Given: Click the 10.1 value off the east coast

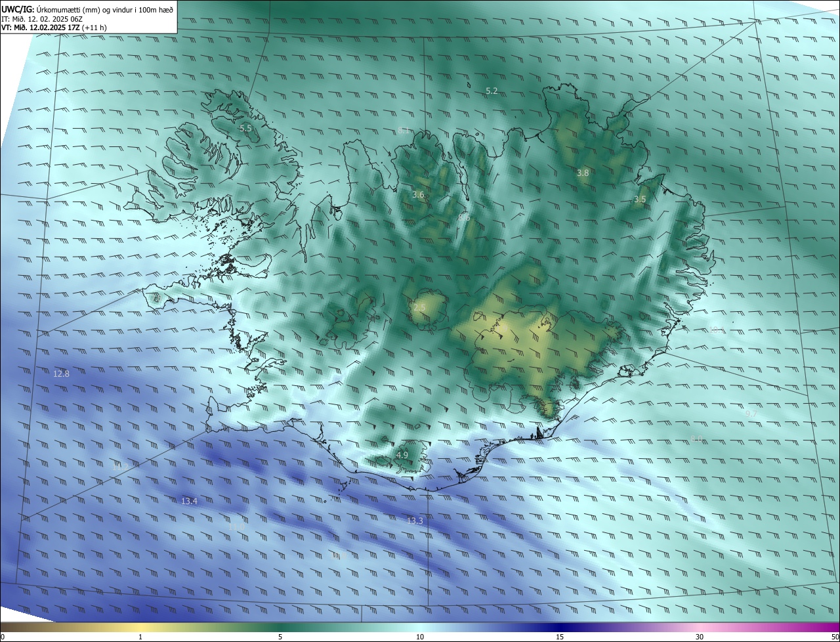Looking at the screenshot, I should (717, 330).
